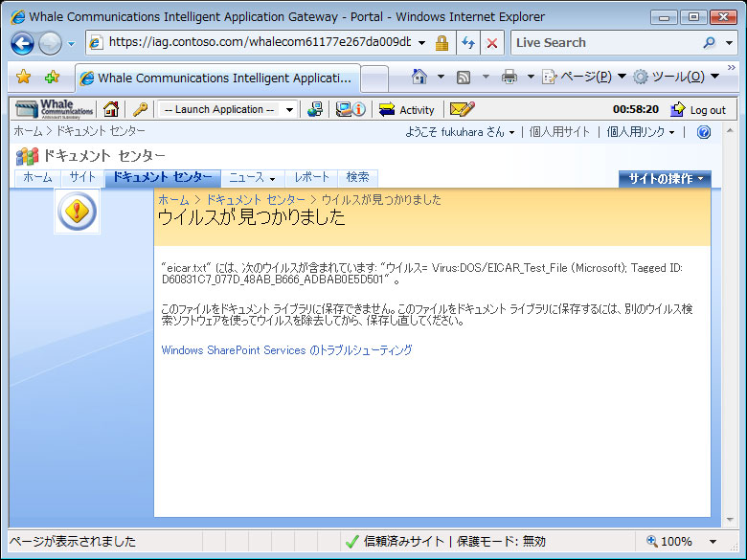Click the security lock icon
Image resolution: width=747 pixels, height=560 pixels.
pyautogui.click(x=441, y=43)
